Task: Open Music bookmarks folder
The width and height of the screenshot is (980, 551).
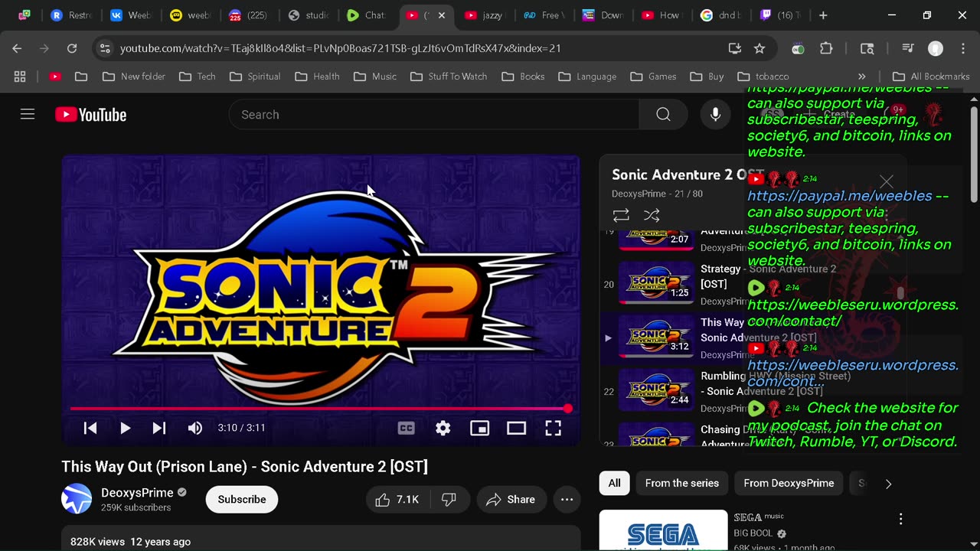Action: [375, 77]
